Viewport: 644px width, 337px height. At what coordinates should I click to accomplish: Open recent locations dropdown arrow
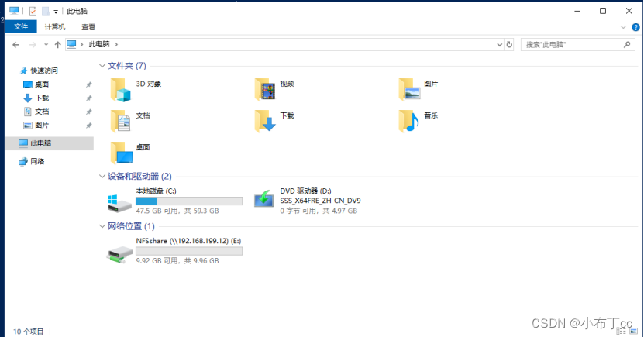pos(46,45)
